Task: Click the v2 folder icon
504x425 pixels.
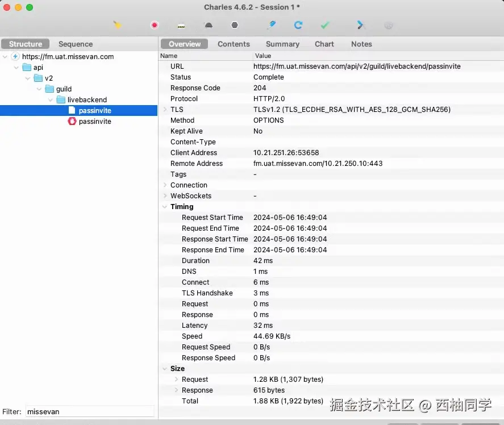Action: [x=38, y=78]
